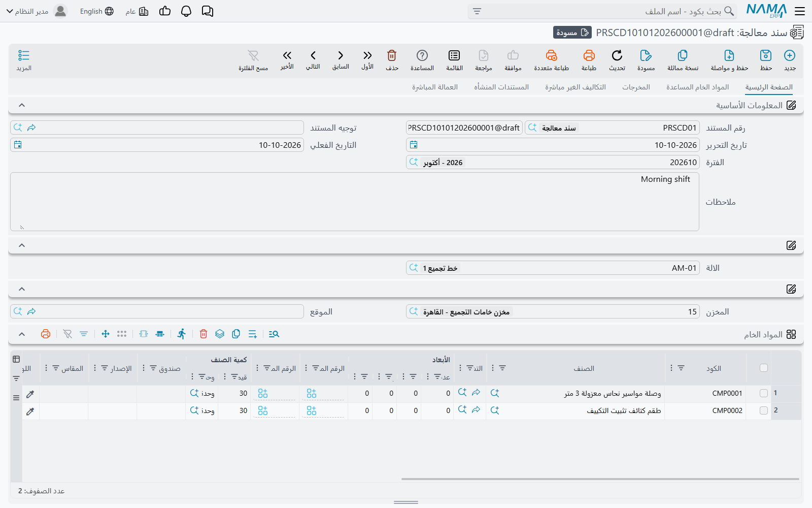Open the main hamburger menu
The height and width of the screenshot is (508, 812).
click(800, 11)
